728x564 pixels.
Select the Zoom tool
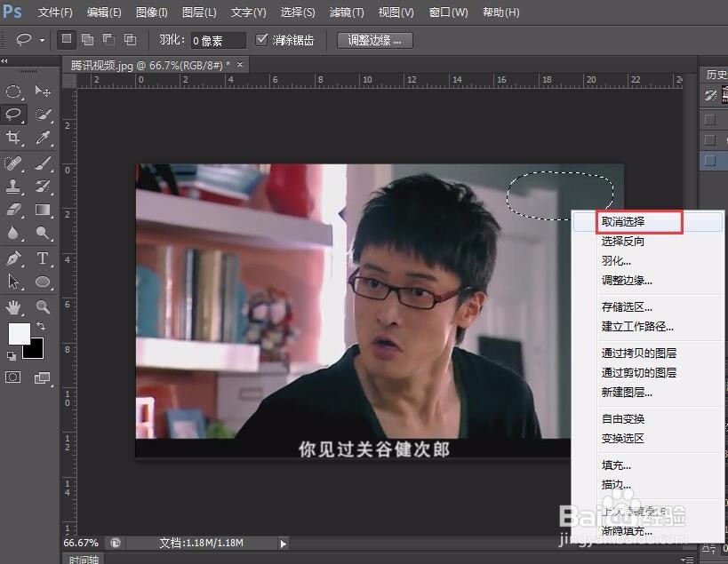(x=43, y=306)
